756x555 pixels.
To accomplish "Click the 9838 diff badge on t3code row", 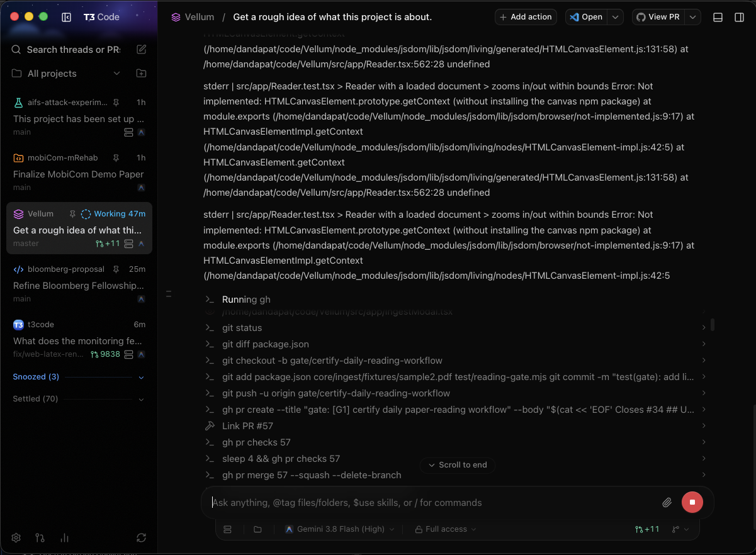I will click(x=105, y=354).
